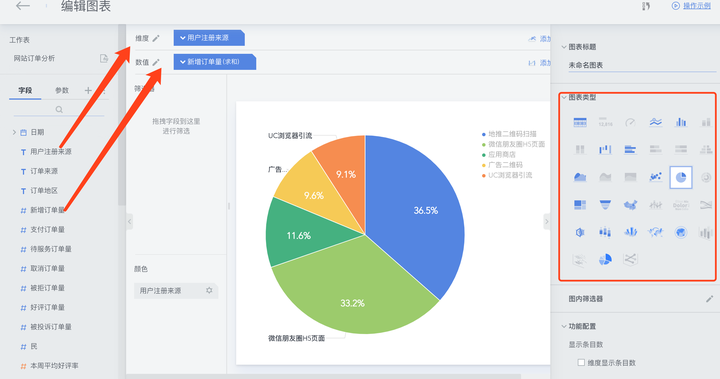Screen dimensions: 720x379
Task: Switch to the 参数 tab
Action: point(62,90)
